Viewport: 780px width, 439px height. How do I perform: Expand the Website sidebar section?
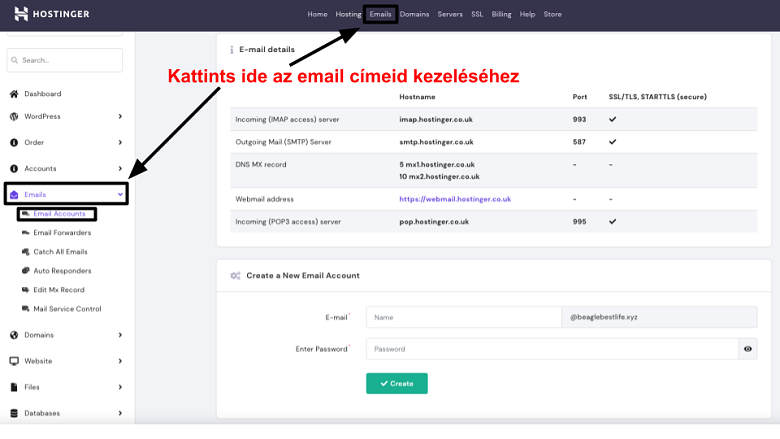[x=120, y=361]
